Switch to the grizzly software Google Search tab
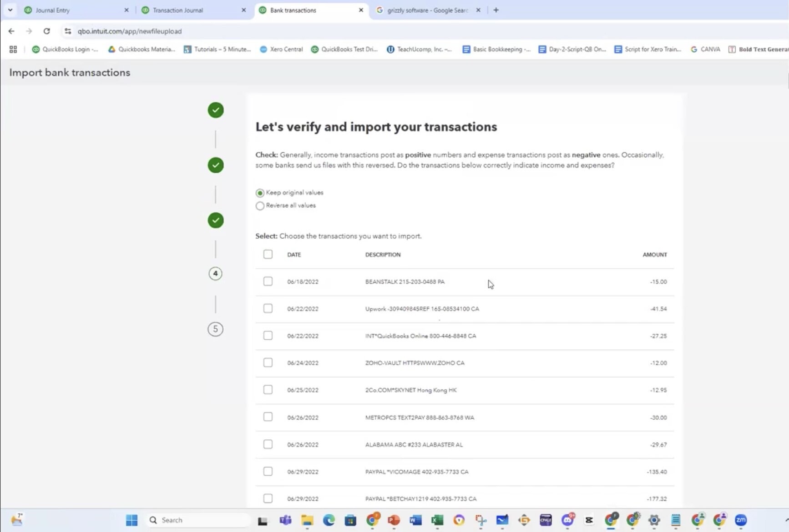The width and height of the screenshot is (789, 532). [x=428, y=10]
